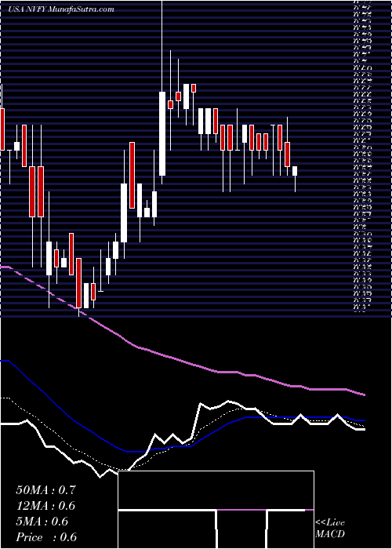392x549 pixels.
Task: Click the tallest white candlestick with the long upper wick
Action: [162, 133]
